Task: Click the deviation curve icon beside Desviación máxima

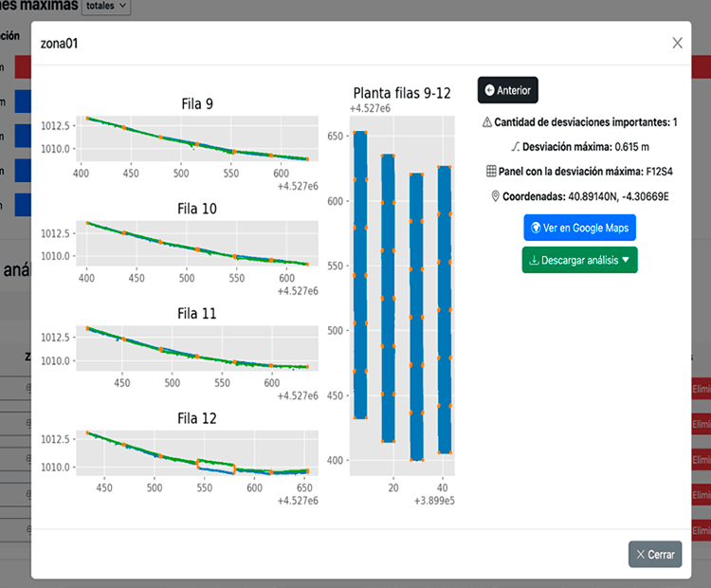Action: (x=516, y=147)
